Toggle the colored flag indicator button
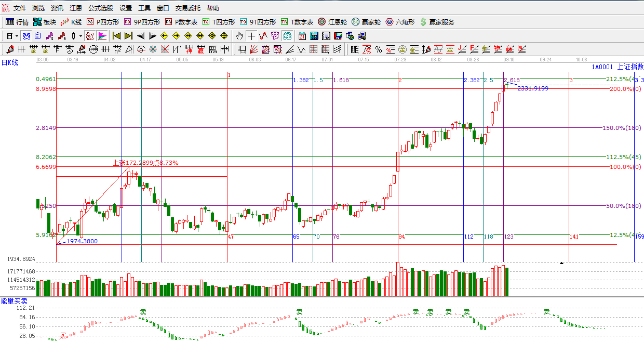Image resolution: width=644 pixels, height=341 pixels. [102, 36]
